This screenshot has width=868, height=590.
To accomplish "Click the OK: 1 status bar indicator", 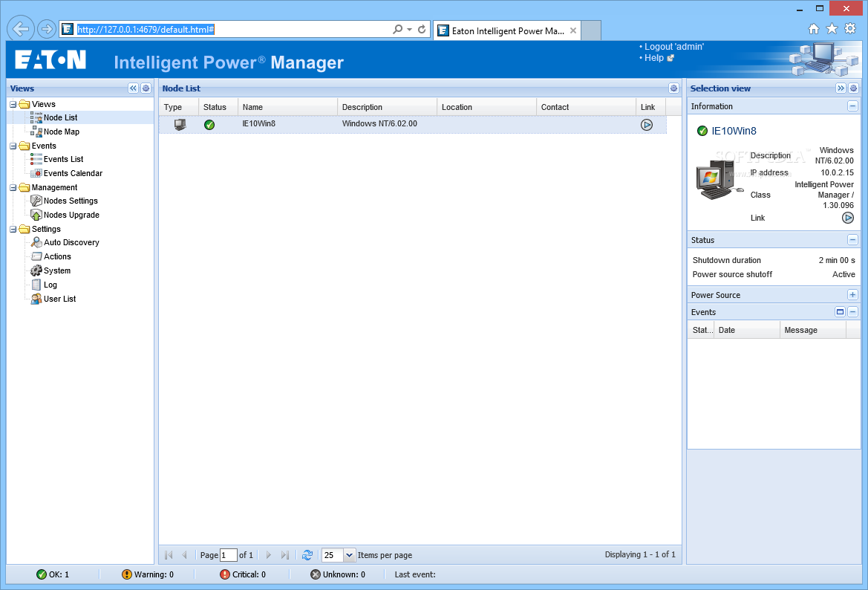I will click(x=53, y=574).
